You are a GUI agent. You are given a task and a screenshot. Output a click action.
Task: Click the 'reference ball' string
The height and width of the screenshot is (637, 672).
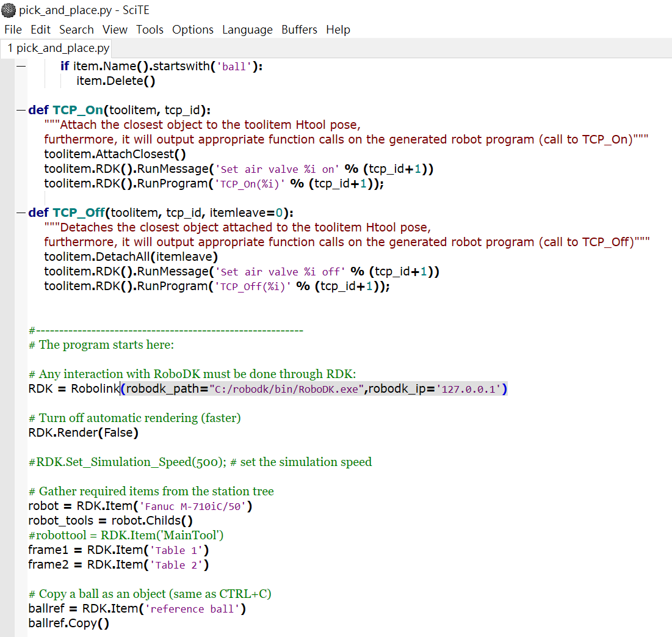[192, 609]
